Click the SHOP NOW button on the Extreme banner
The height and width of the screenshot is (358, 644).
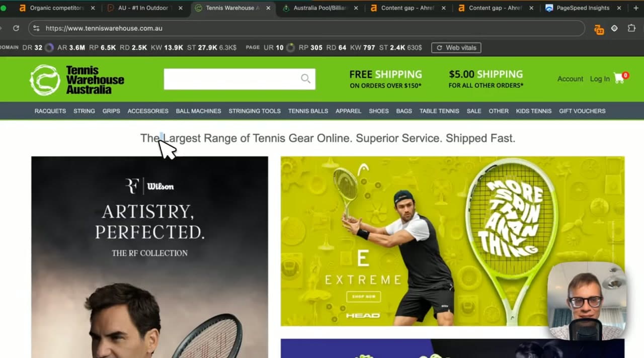point(364,297)
